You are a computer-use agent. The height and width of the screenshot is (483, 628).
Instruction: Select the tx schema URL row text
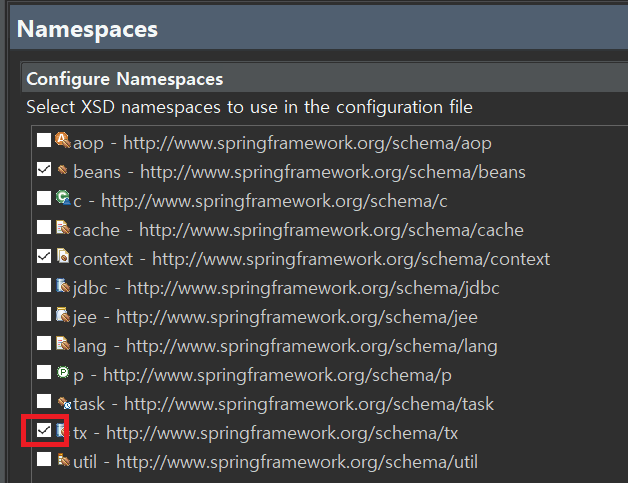(x=266, y=433)
